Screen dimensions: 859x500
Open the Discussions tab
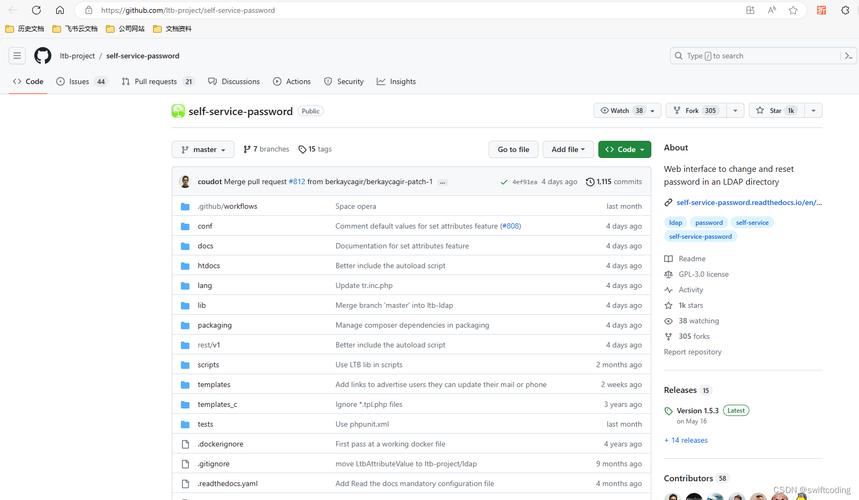click(x=234, y=82)
